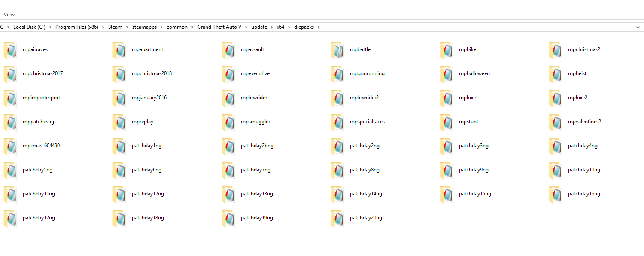Click the patchday3ng folder name

click(x=474, y=146)
